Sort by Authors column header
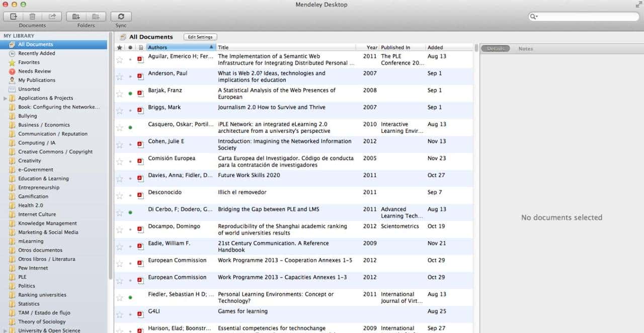644x333 pixels. coord(181,47)
